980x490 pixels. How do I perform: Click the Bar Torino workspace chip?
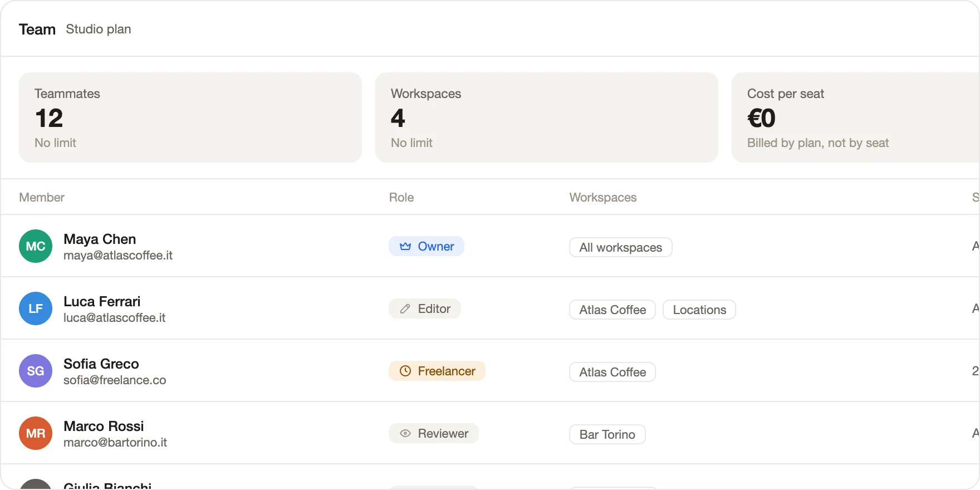pos(607,434)
